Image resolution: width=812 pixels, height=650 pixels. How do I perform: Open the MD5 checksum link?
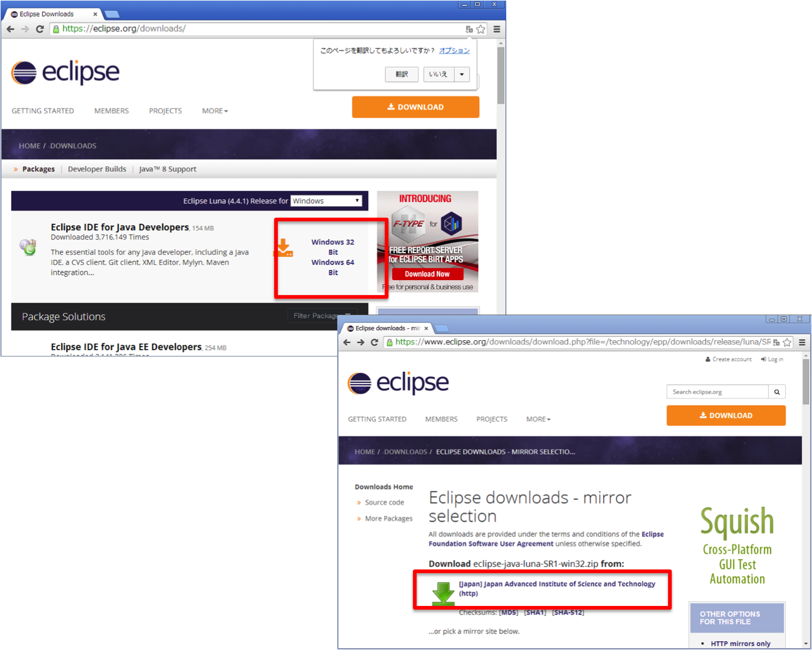pyautogui.click(x=509, y=613)
